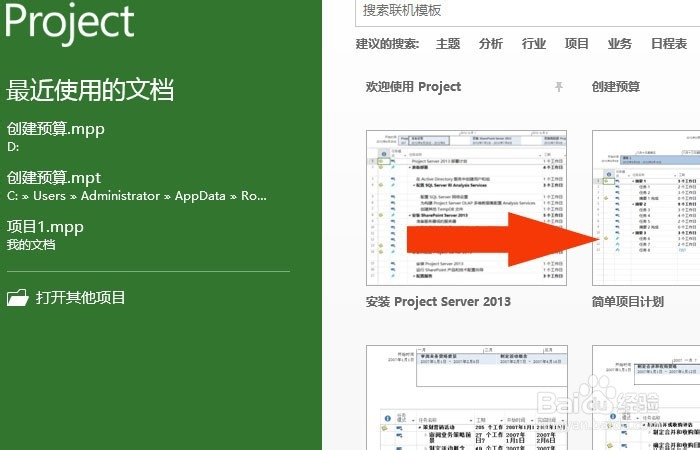Click the 欢迎使用 Project title

coord(413,87)
